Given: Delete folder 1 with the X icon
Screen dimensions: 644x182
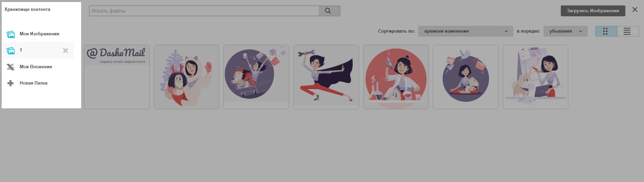Looking at the screenshot, I should (66, 51).
